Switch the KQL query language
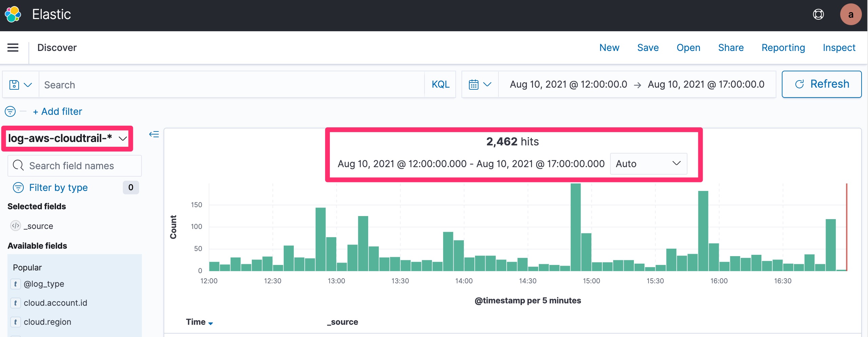This screenshot has height=337, width=868. pyautogui.click(x=440, y=84)
